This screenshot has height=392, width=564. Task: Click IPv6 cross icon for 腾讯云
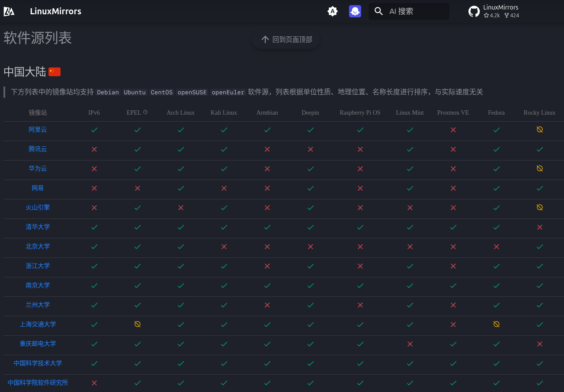tap(94, 149)
